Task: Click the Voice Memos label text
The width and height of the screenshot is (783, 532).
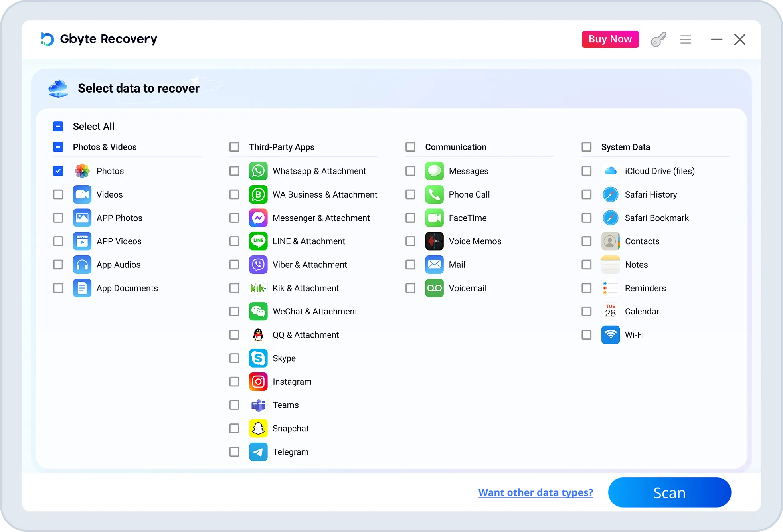Action: pos(475,241)
